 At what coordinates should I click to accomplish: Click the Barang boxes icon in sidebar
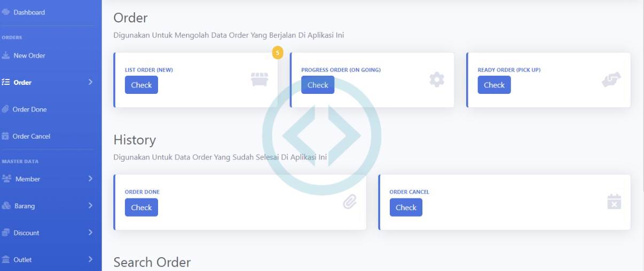(x=6, y=206)
